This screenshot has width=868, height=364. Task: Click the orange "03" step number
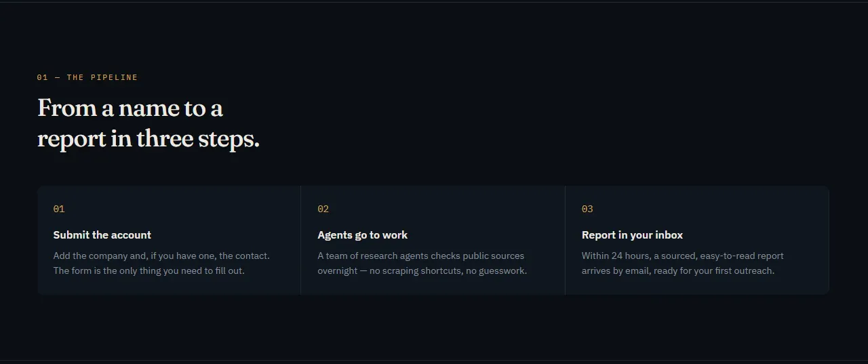pos(587,209)
